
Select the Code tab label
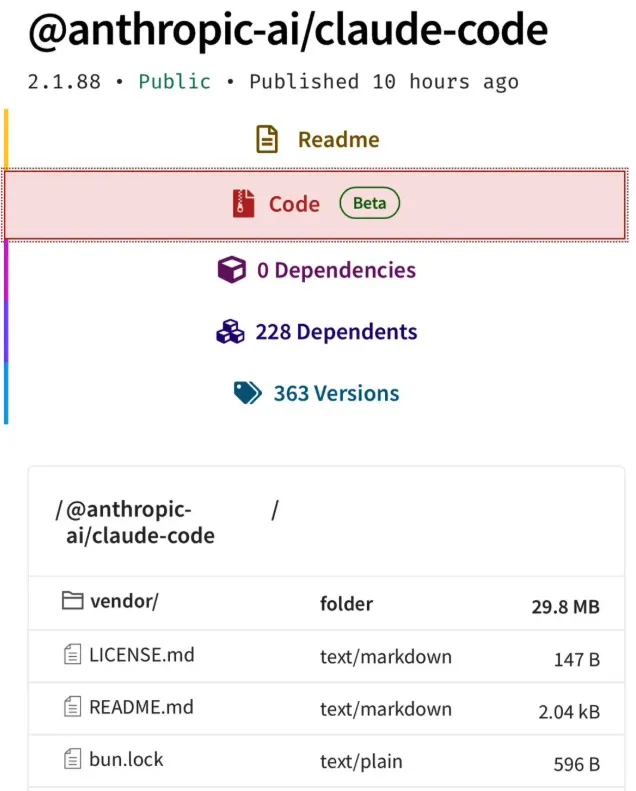[294, 204]
